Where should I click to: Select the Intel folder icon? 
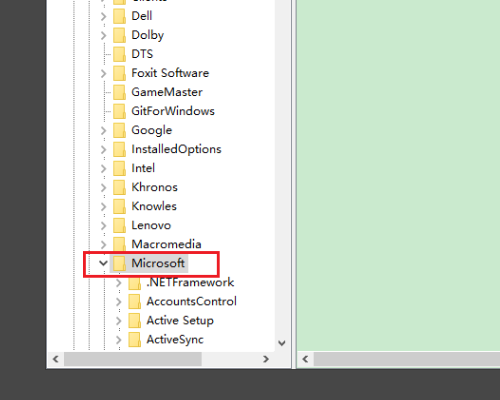[119, 168]
